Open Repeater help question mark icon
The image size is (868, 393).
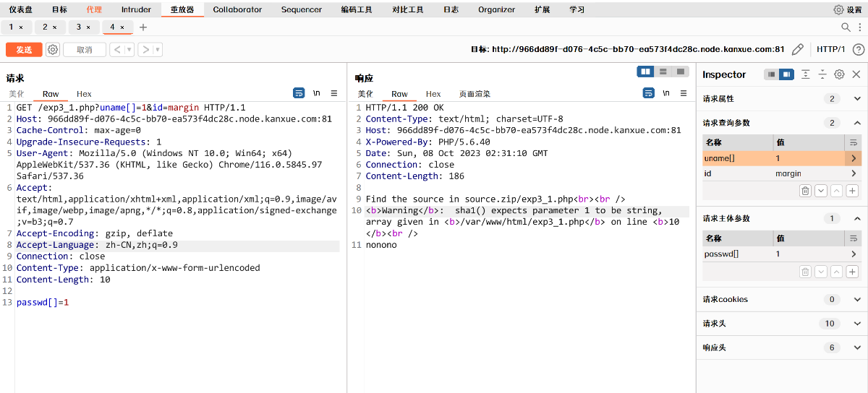tap(859, 50)
